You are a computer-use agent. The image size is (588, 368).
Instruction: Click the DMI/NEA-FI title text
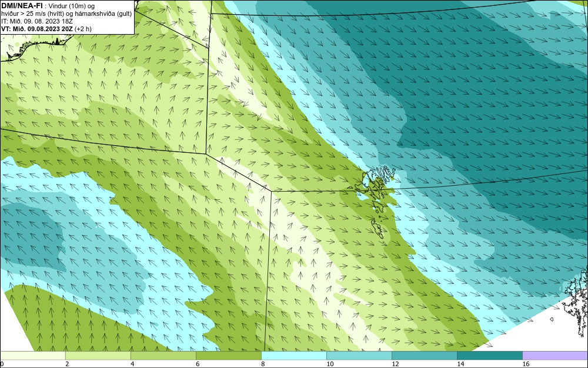[x=22, y=5]
